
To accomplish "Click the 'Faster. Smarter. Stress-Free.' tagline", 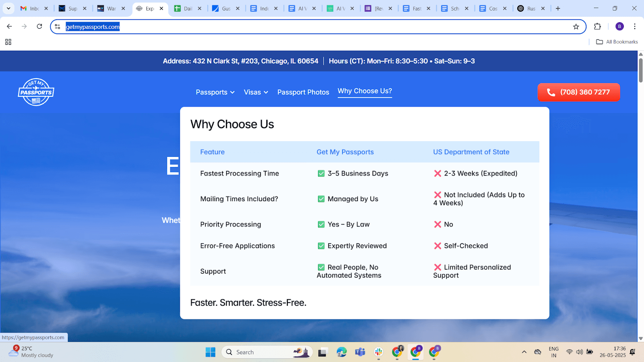I will (x=248, y=302).
